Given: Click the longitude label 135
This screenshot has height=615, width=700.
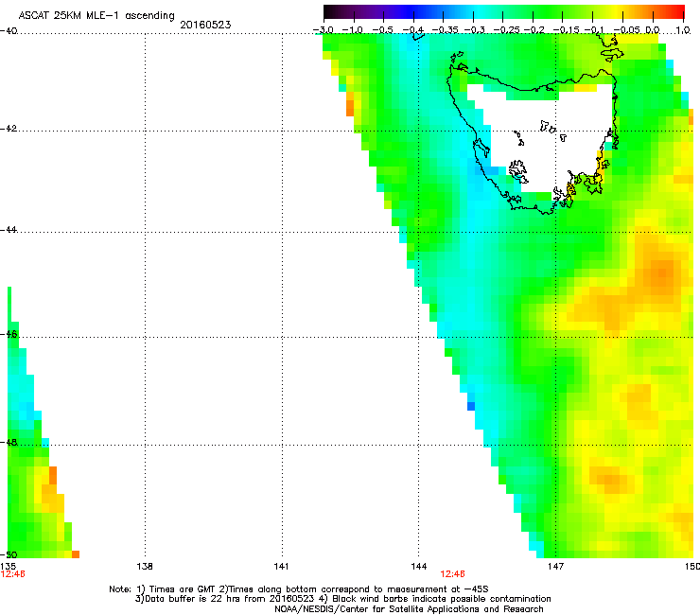Looking at the screenshot, I should 8,566.
